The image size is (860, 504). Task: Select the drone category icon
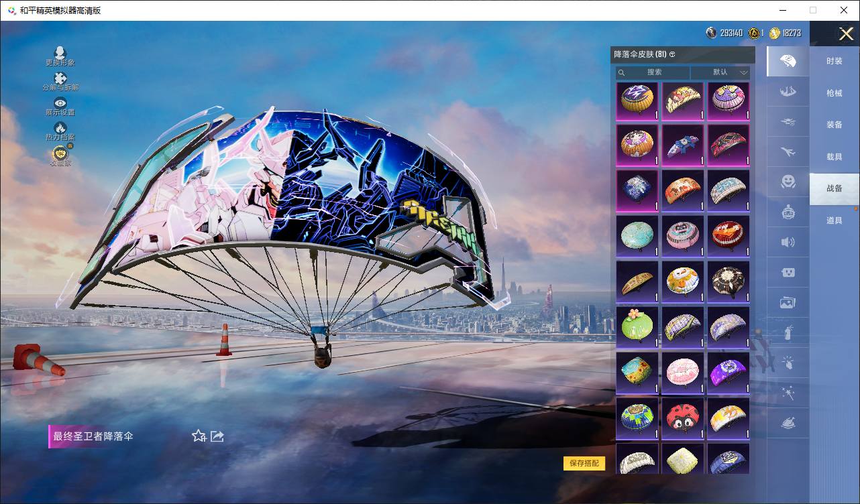tap(788, 122)
